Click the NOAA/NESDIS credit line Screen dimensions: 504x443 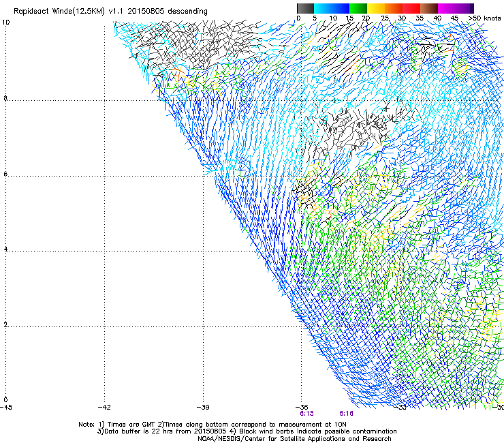point(294,439)
